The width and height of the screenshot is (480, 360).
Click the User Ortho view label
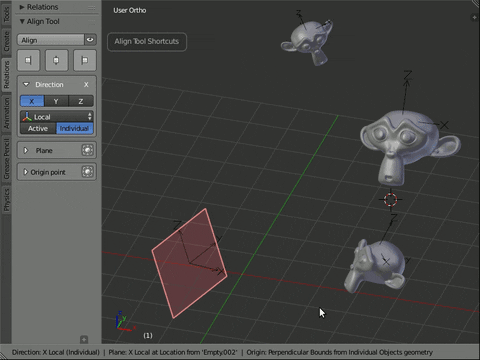(x=130, y=10)
